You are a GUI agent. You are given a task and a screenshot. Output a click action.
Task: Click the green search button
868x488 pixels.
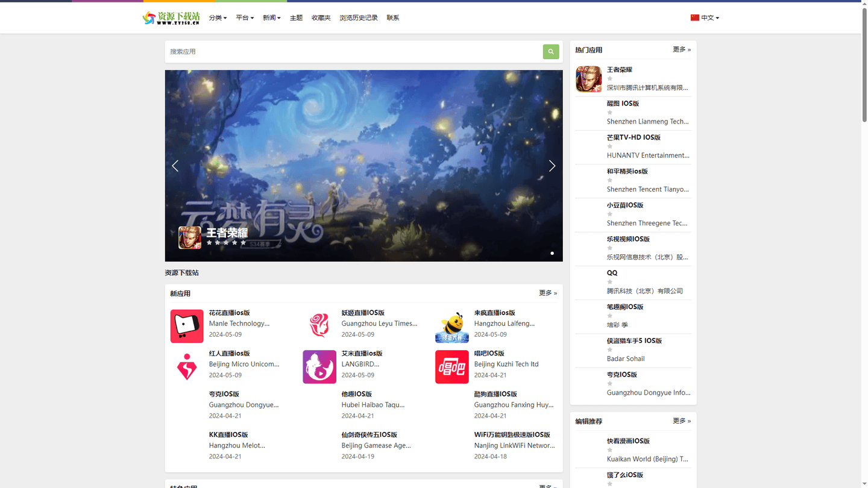coord(550,52)
